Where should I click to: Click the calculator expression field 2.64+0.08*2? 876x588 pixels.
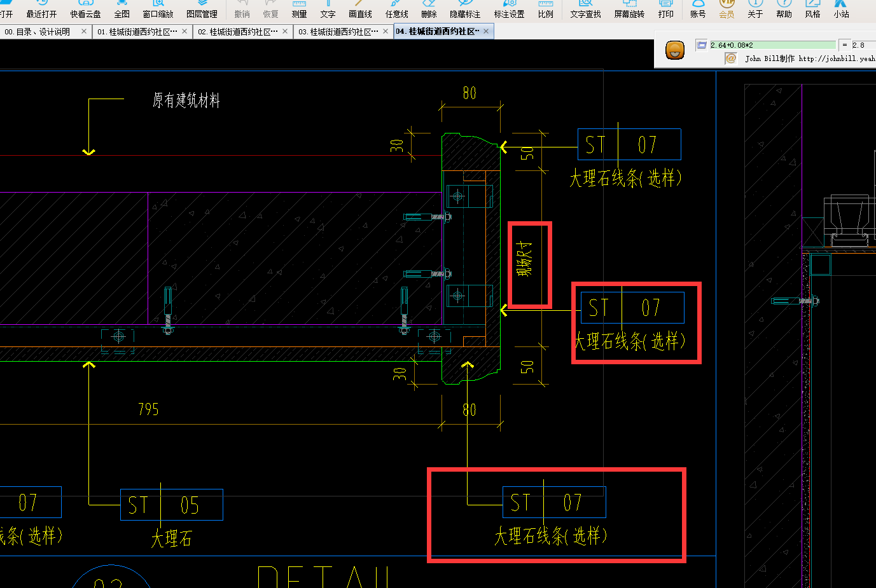point(772,45)
